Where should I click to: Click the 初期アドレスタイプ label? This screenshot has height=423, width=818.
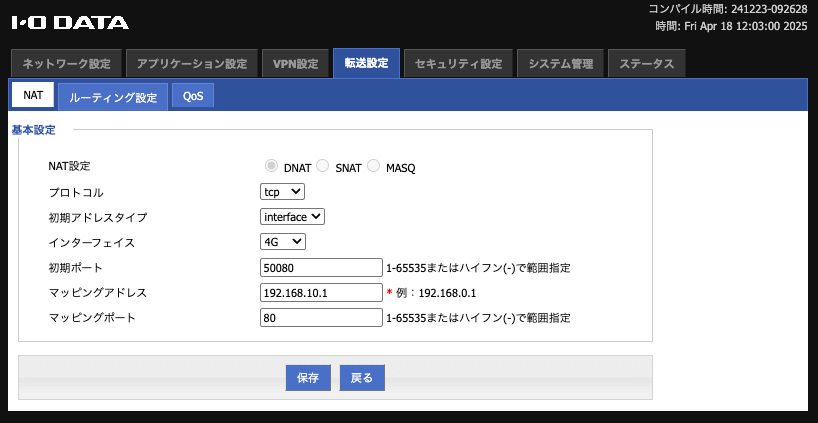tap(98, 217)
